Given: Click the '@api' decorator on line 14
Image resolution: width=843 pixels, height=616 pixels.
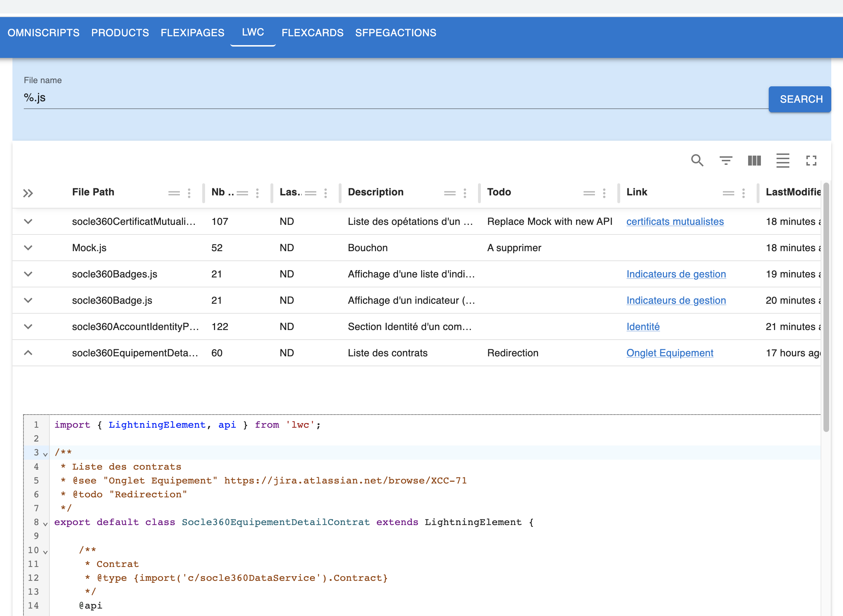Looking at the screenshot, I should coord(90,606).
